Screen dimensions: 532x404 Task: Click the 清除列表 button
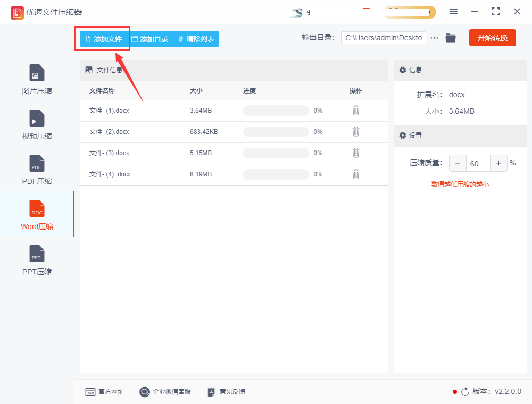(196, 39)
